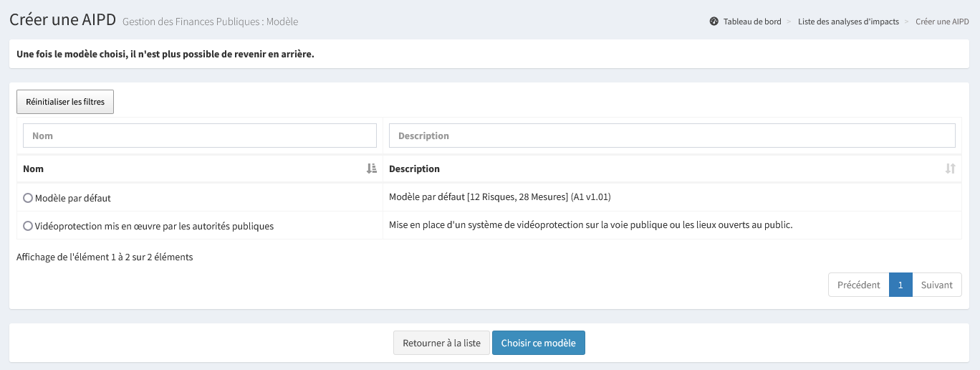Focus the 'Nom' filter input field
The width and height of the screenshot is (980, 370).
(200, 136)
